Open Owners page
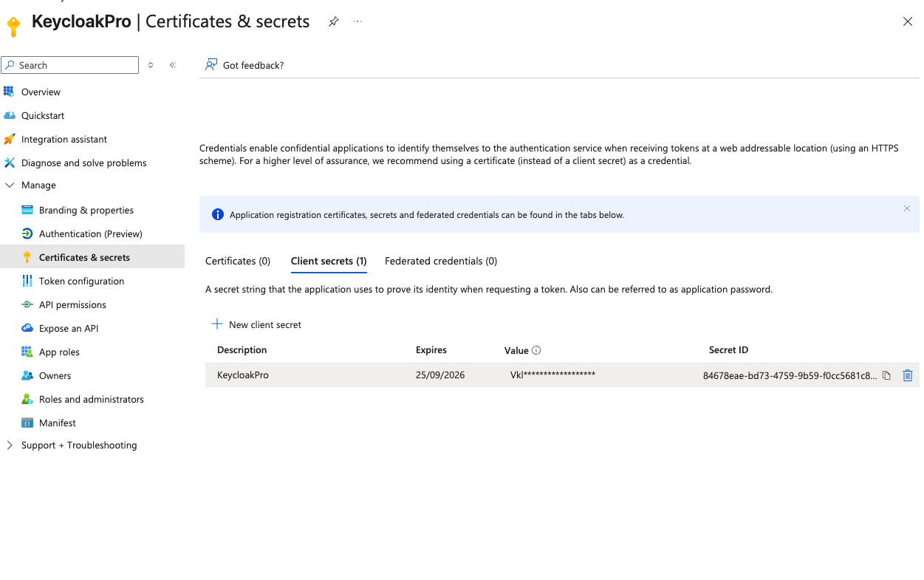Viewport: 924px width, 580px height. click(55, 375)
